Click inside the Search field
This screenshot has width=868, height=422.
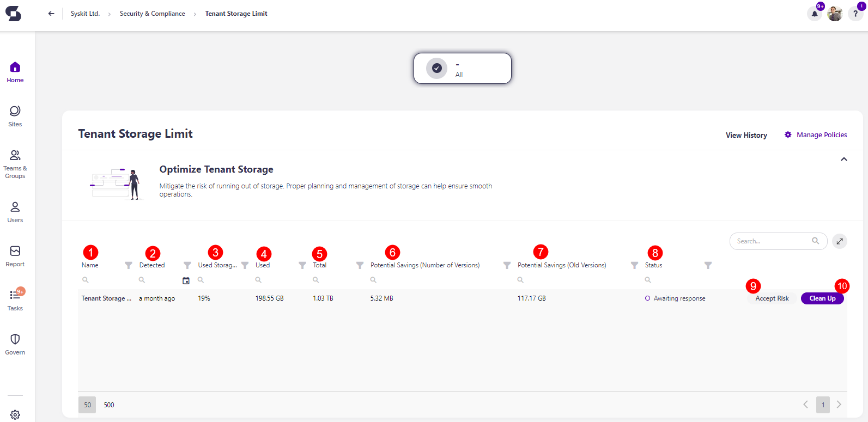pyautogui.click(x=774, y=241)
